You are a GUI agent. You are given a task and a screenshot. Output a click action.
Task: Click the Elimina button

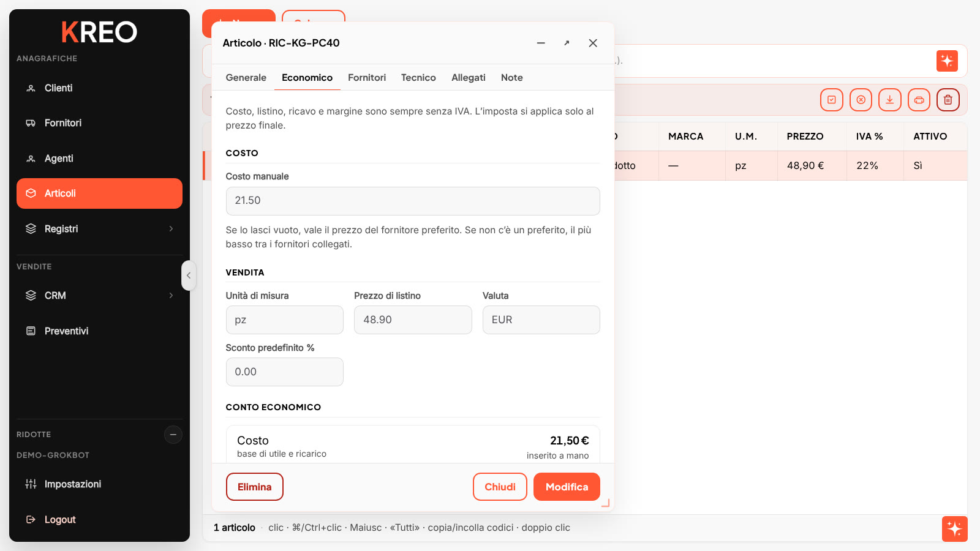pos(255,487)
